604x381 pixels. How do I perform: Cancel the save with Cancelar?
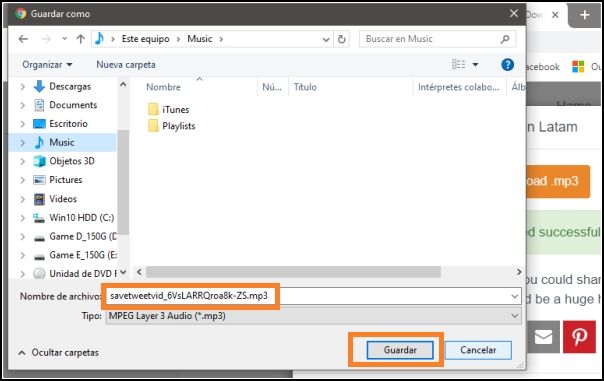point(478,350)
